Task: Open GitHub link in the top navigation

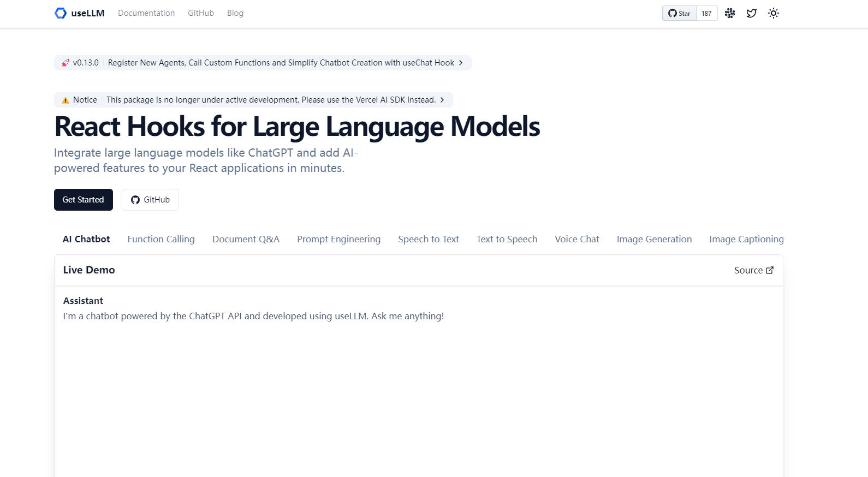Action: (x=201, y=13)
